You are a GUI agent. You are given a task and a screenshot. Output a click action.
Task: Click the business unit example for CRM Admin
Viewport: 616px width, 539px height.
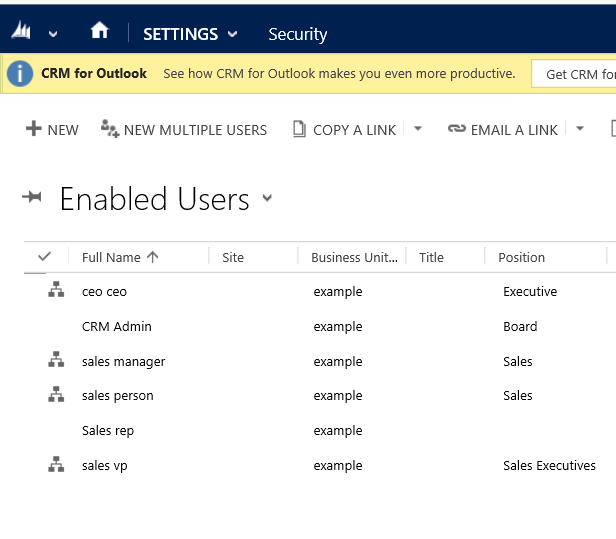coord(338,327)
